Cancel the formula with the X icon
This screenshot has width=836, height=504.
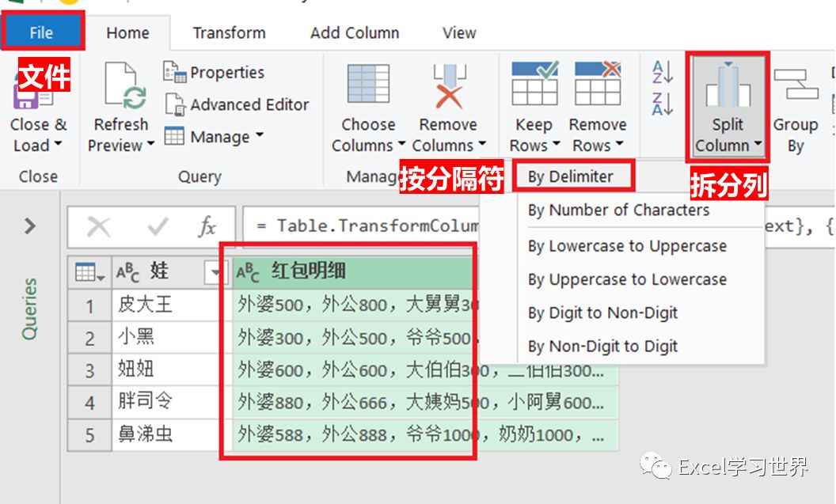(x=99, y=227)
